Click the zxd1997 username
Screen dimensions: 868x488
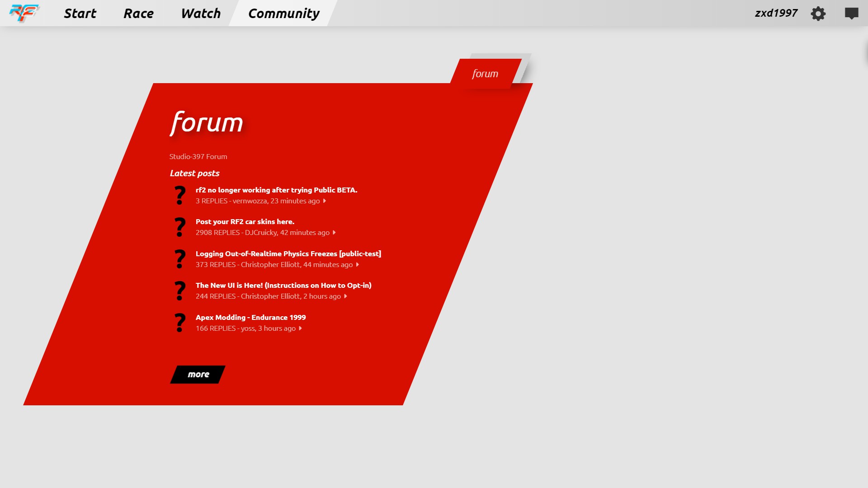[x=776, y=13]
